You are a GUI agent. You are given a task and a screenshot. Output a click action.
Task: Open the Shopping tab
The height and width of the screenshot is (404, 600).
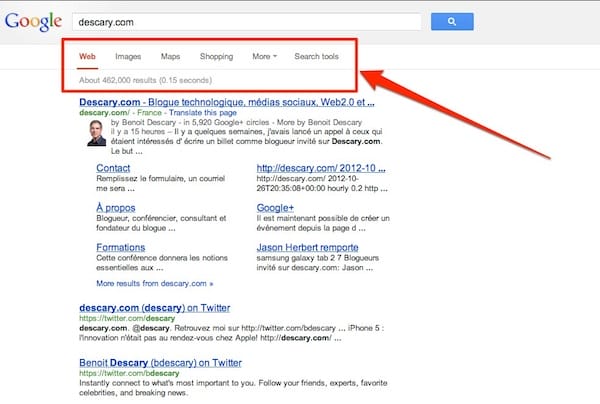216,57
